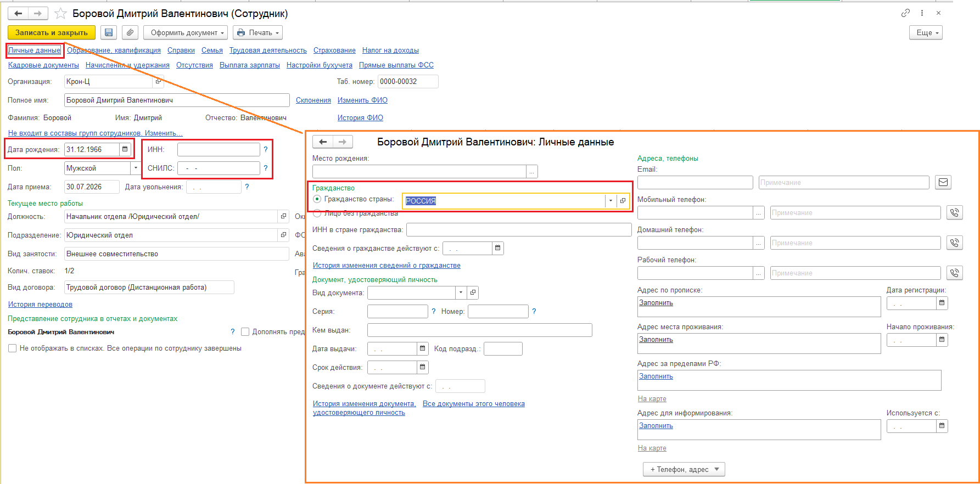
Task: Open calendar for Дата выдачи field
Action: click(x=423, y=348)
